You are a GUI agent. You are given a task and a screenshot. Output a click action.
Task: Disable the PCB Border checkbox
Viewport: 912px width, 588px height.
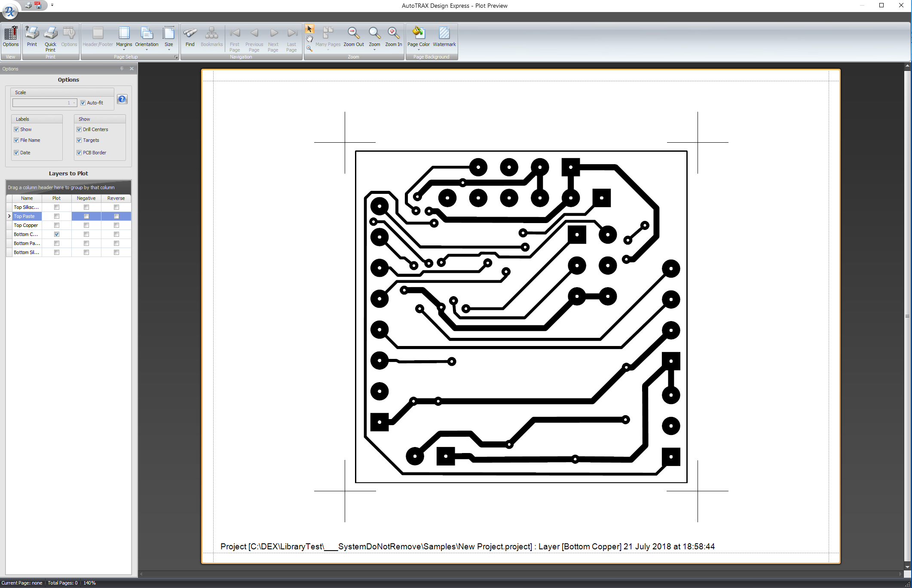click(x=79, y=153)
